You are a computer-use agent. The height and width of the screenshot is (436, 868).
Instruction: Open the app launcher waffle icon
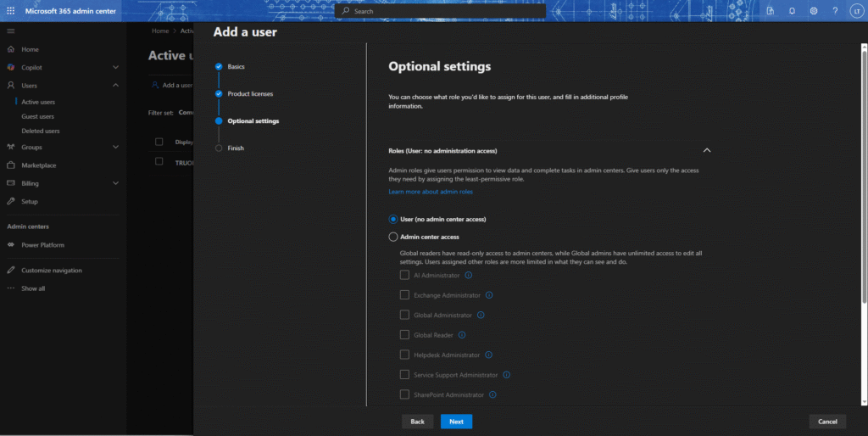point(10,11)
